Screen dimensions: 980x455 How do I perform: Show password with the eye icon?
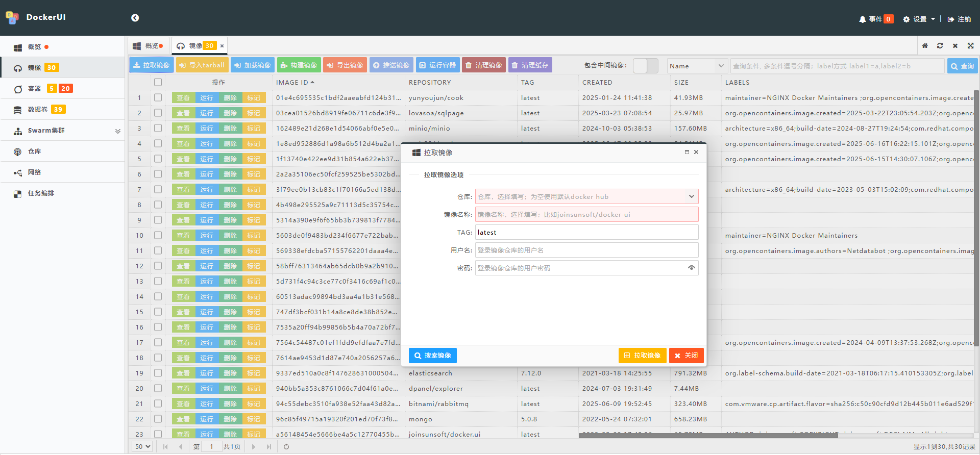coord(691,268)
